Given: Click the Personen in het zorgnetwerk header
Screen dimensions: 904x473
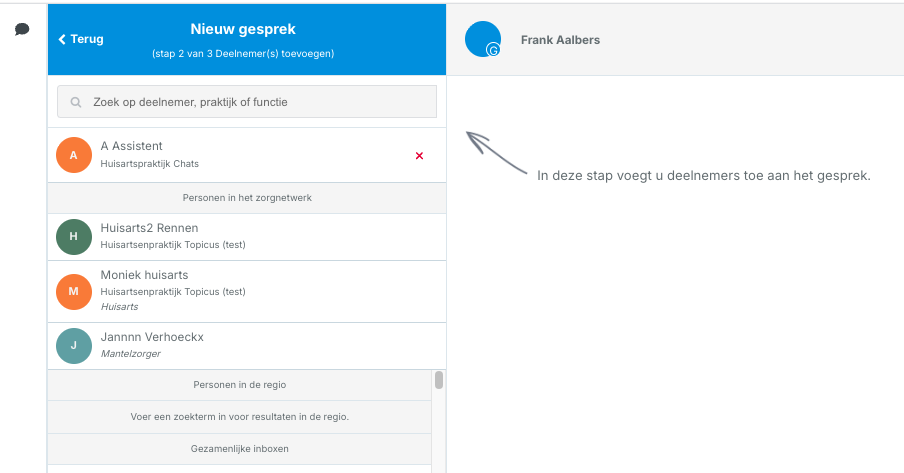Looking at the screenshot, I should pos(247,198).
